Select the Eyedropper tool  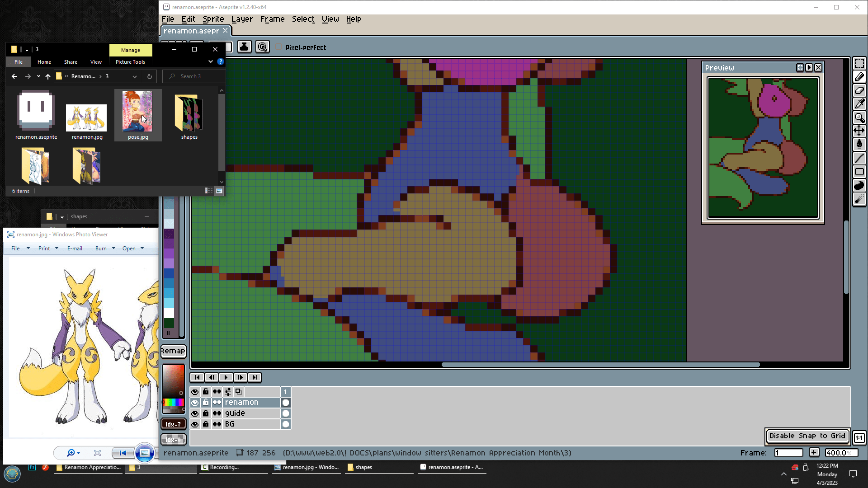(x=859, y=104)
